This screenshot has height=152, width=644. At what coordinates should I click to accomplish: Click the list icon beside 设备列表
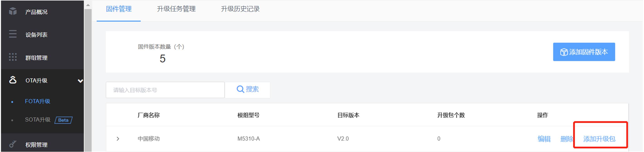pyautogui.click(x=13, y=34)
